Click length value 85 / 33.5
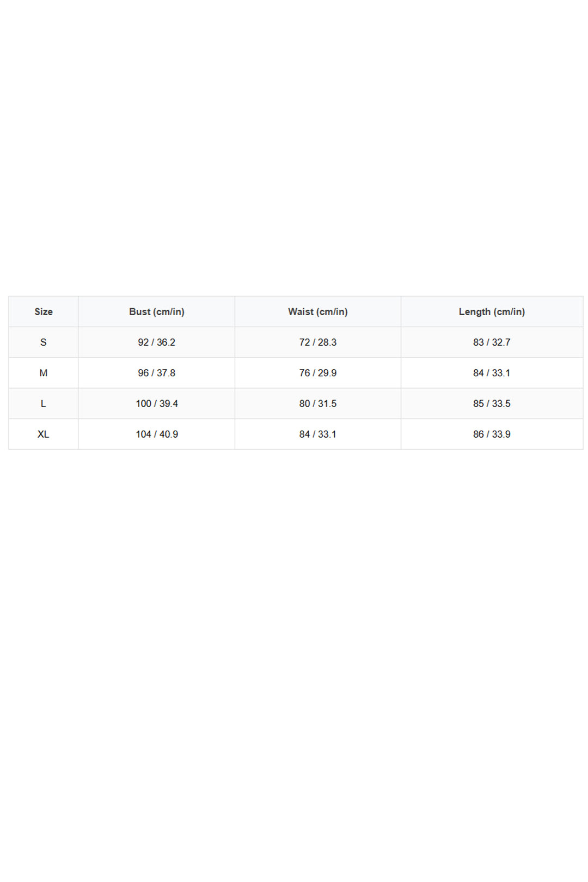This screenshot has width=588, height=882. point(492,403)
